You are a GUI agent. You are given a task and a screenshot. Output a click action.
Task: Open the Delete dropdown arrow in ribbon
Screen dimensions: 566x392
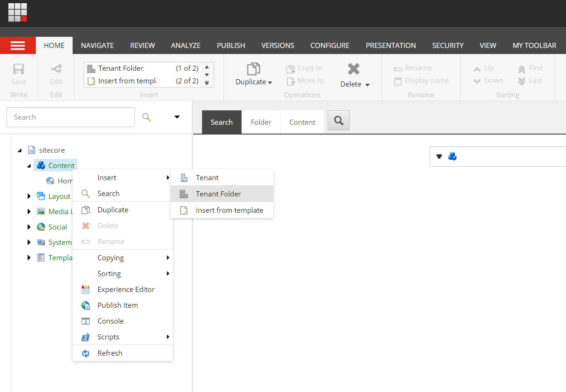tap(367, 85)
